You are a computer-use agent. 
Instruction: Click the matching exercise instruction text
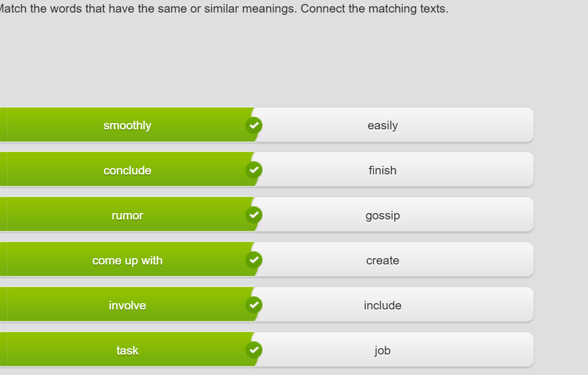tap(224, 8)
